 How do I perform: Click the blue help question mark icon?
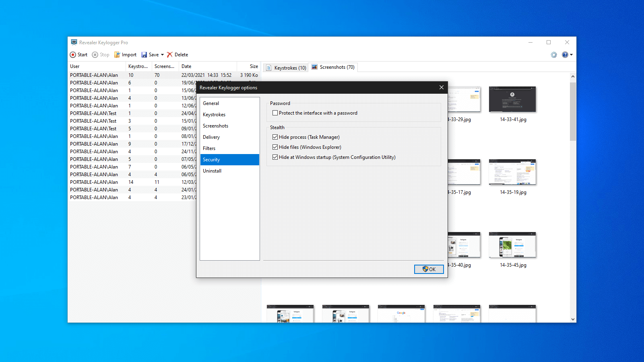565,55
